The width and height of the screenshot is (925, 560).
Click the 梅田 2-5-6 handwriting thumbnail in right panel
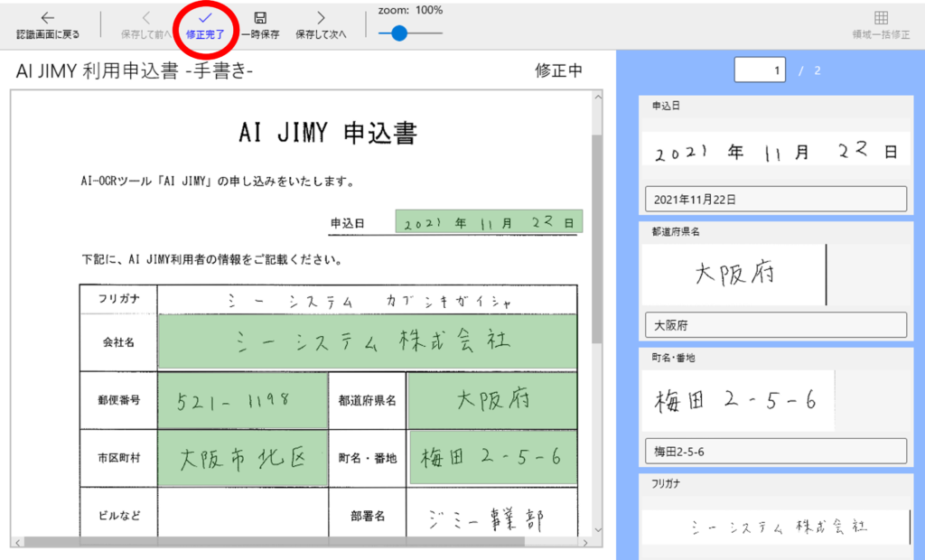tap(738, 401)
